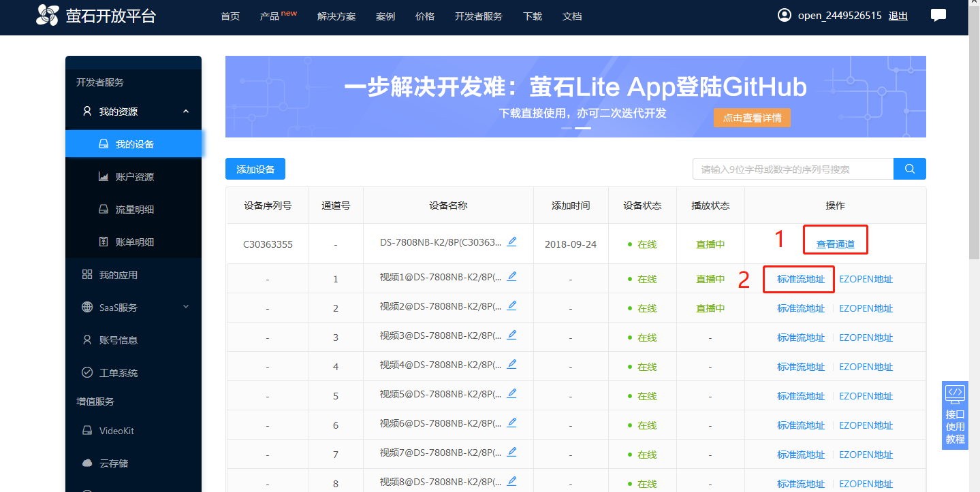Select 账户资源 in the sidebar
Screen dimensions: 980x492
click(x=134, y=177)
